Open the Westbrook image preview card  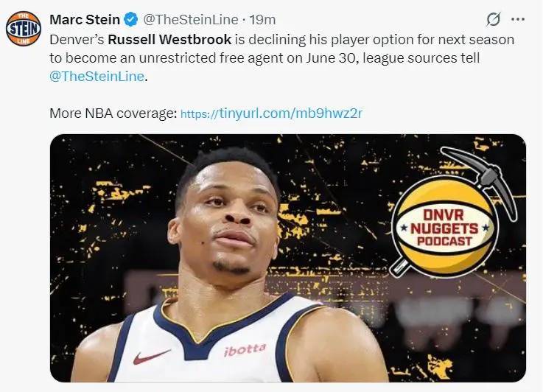coord(288,259)
